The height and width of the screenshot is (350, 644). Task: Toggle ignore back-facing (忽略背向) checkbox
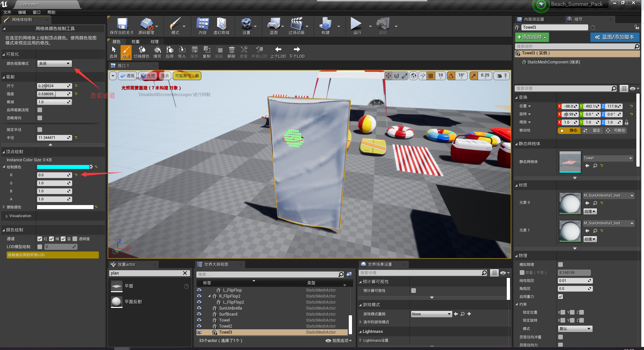click(x=40, y=118)
